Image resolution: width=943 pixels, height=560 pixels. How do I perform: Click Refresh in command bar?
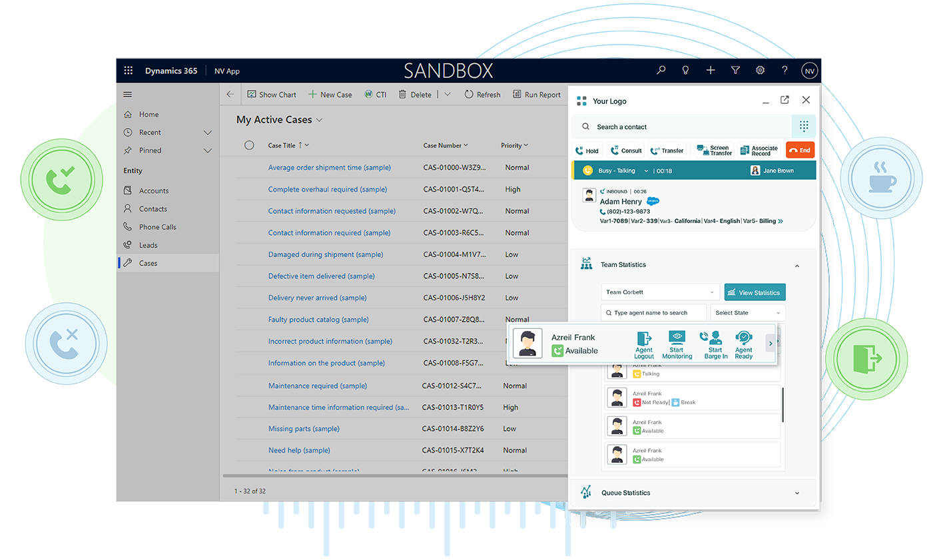(x=482, y=95)
